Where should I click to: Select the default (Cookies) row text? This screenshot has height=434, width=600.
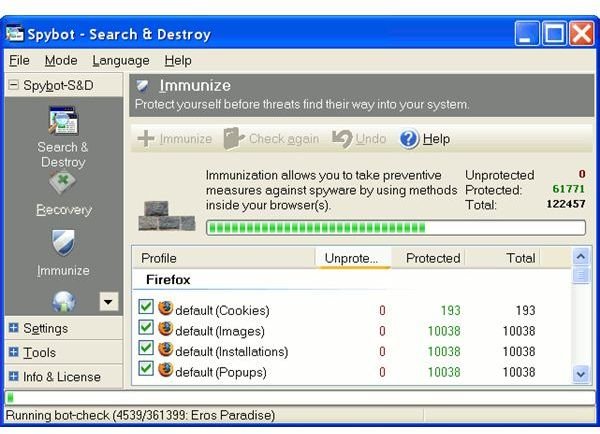point(222,310)
